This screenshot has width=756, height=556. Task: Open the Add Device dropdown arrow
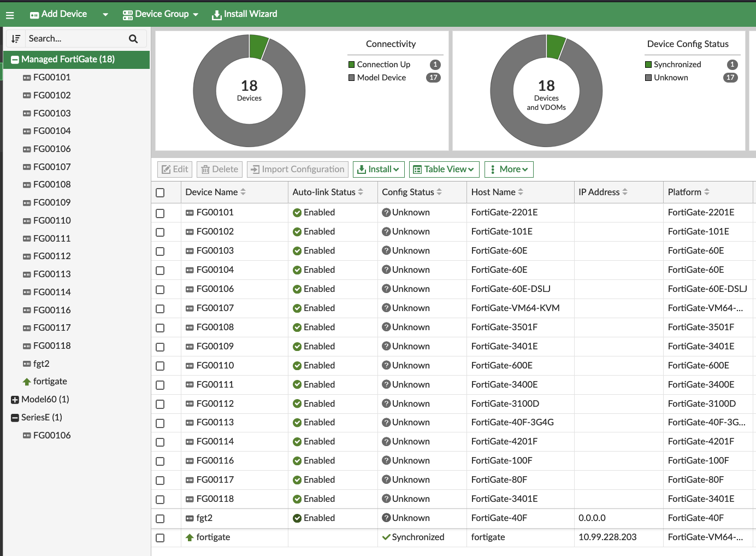pos(105,15)
